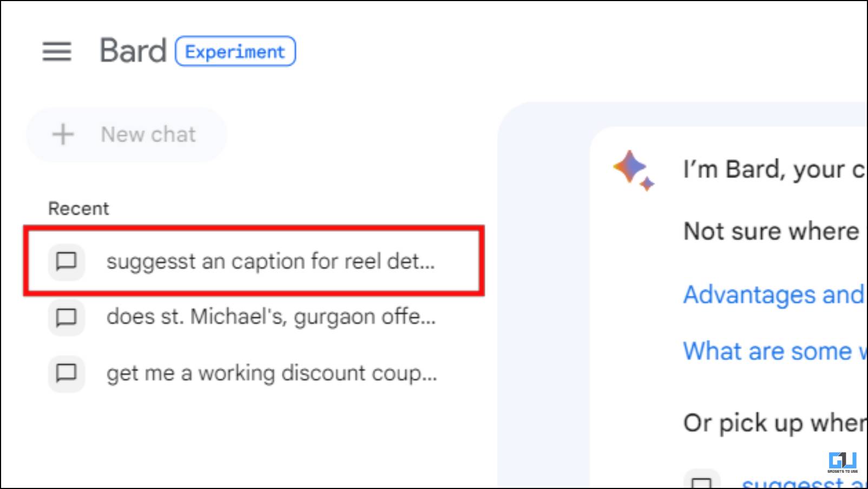This screenshot has width=868, height=489.
Task: Click the 'Or pick up where' text
Action: (x=775, y=423)
